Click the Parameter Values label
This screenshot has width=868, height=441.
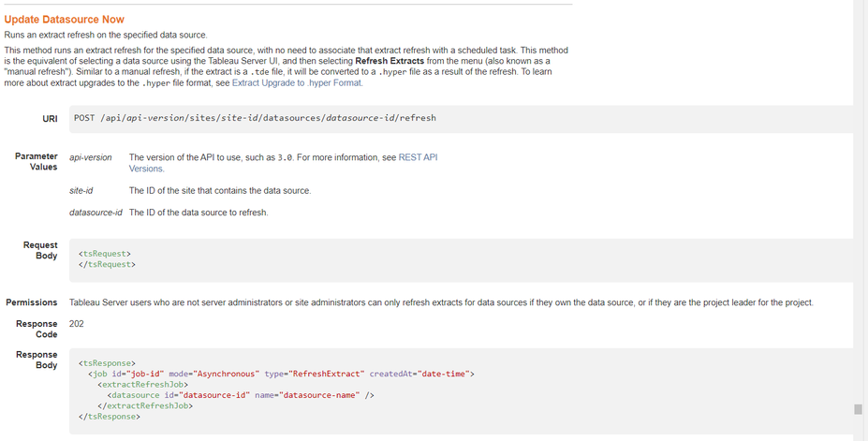(37, 162)
